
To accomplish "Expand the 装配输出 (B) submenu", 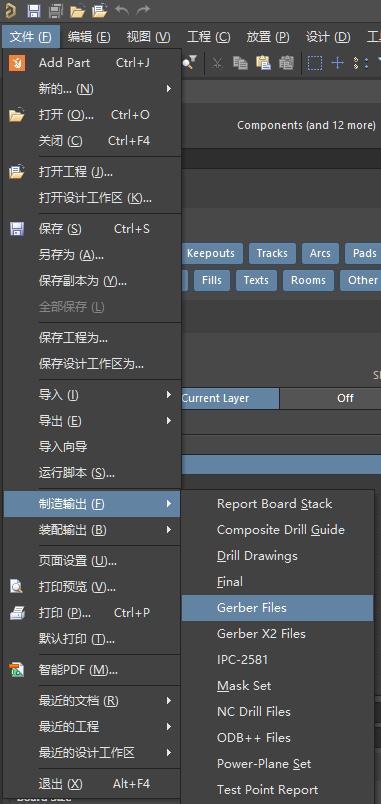I will click(92, 530).
